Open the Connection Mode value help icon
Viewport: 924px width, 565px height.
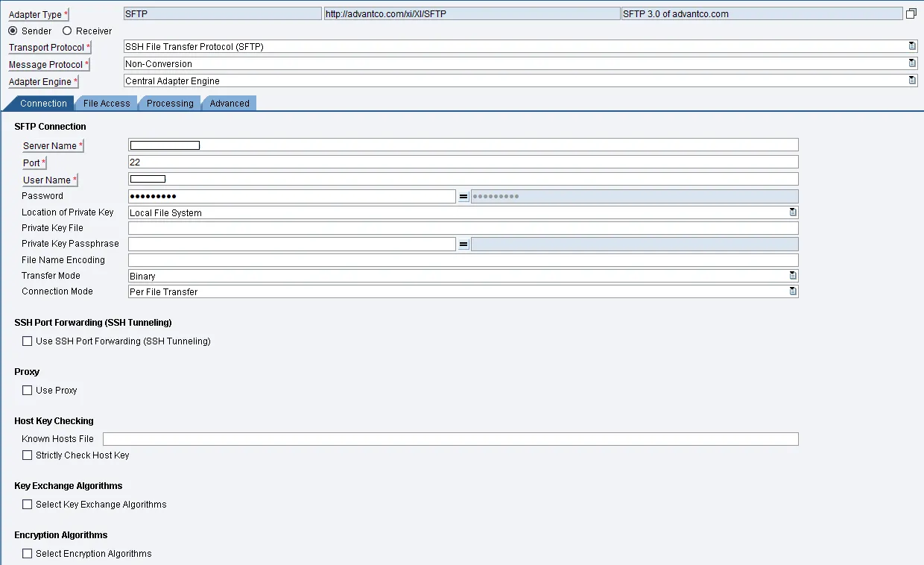point(793,291)
